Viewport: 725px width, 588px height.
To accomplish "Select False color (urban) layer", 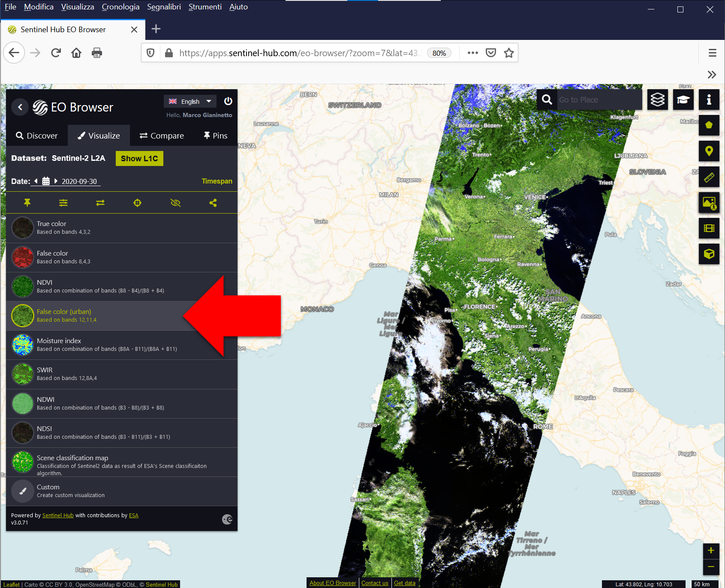I will 122,316.
